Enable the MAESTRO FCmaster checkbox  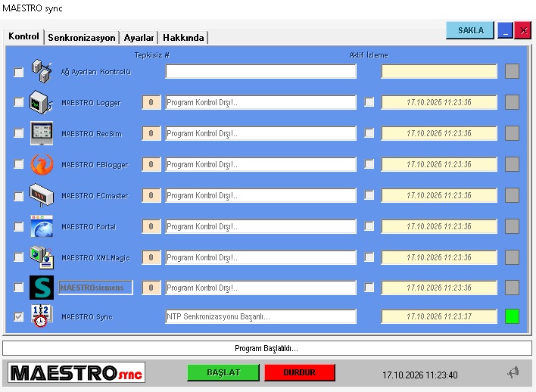18,196
